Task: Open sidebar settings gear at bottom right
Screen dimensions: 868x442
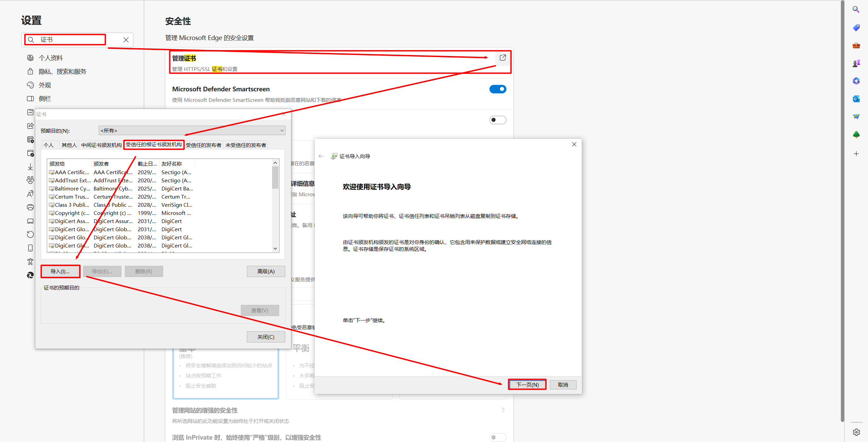Action: tap(856, 432)
